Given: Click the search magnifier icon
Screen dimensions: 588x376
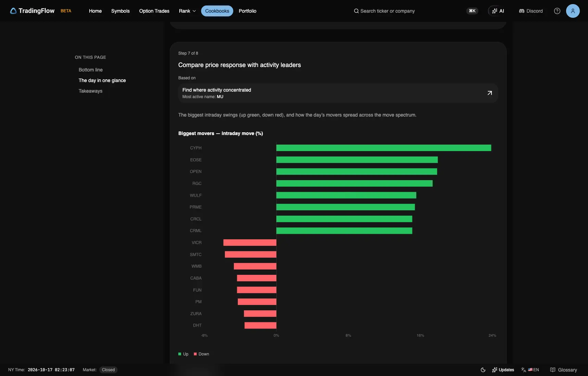Looking at the screenshot, I should [x=356, y=11].
